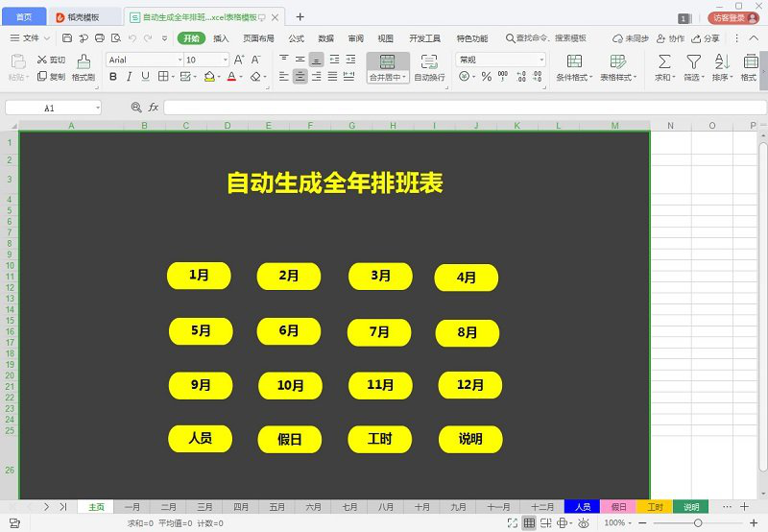
Task: Open the font size 10 dropdown
Action: [225, 60]
